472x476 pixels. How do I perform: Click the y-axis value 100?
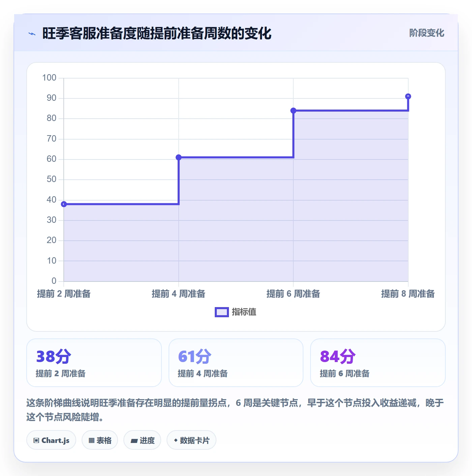coord(49,78)
